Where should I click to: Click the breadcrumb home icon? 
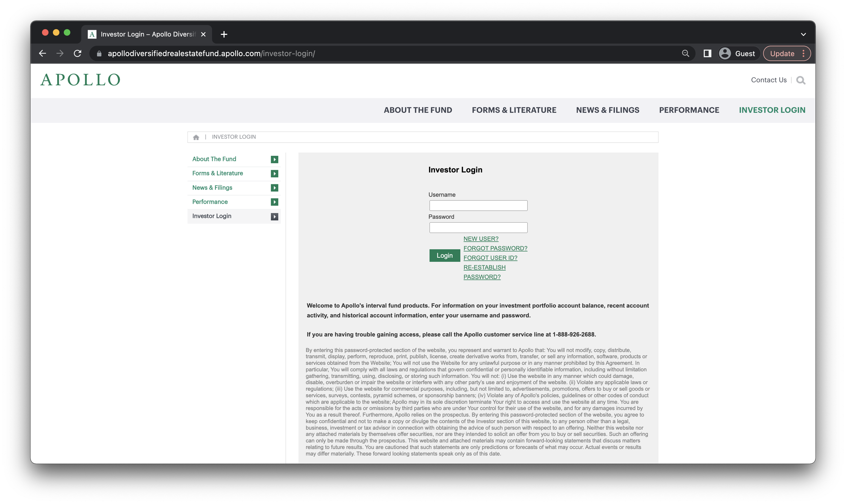point(196,137)
